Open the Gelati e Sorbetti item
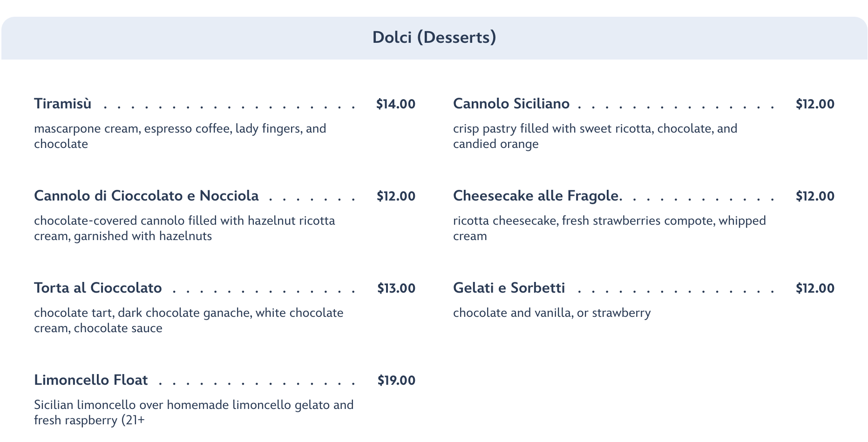The width and height of the screenshot is (868, 442). [x=509, y=288]
